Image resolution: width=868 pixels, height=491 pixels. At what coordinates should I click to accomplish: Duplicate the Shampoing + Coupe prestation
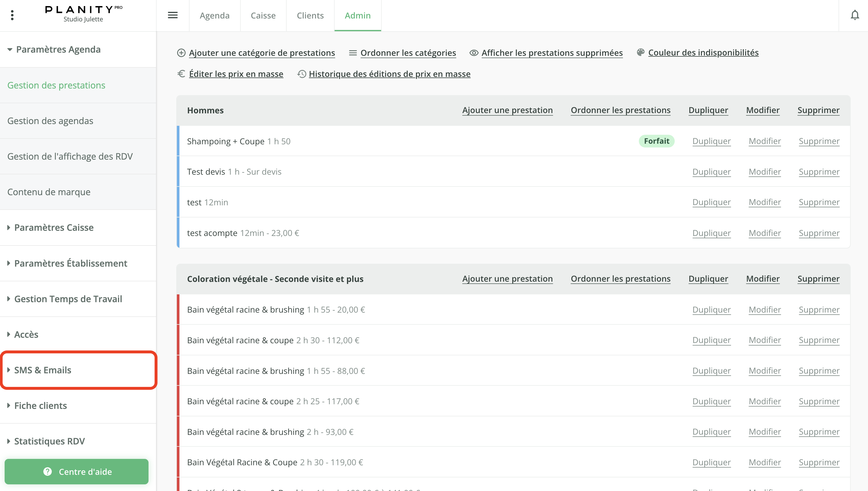point(711,141)
